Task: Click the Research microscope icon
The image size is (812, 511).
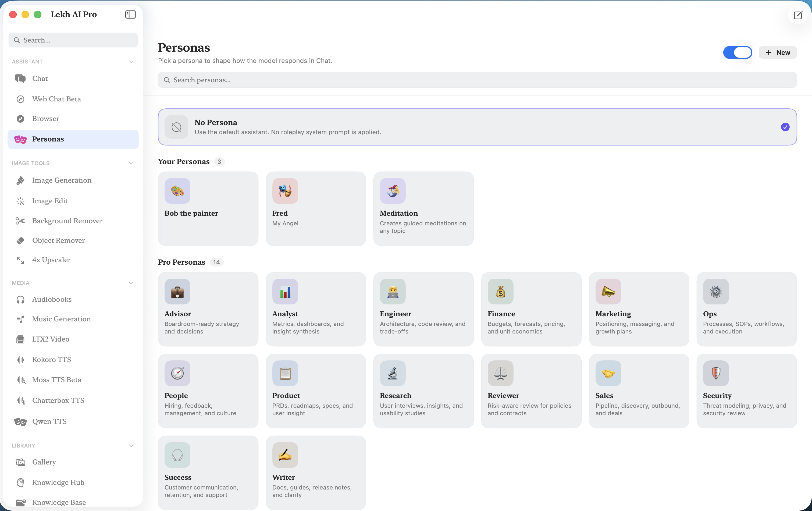Action: [393, 373]
